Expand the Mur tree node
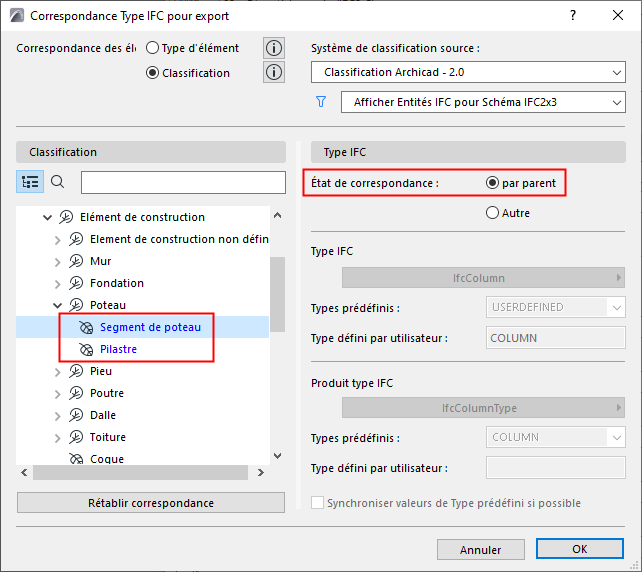 click(57, 261)
